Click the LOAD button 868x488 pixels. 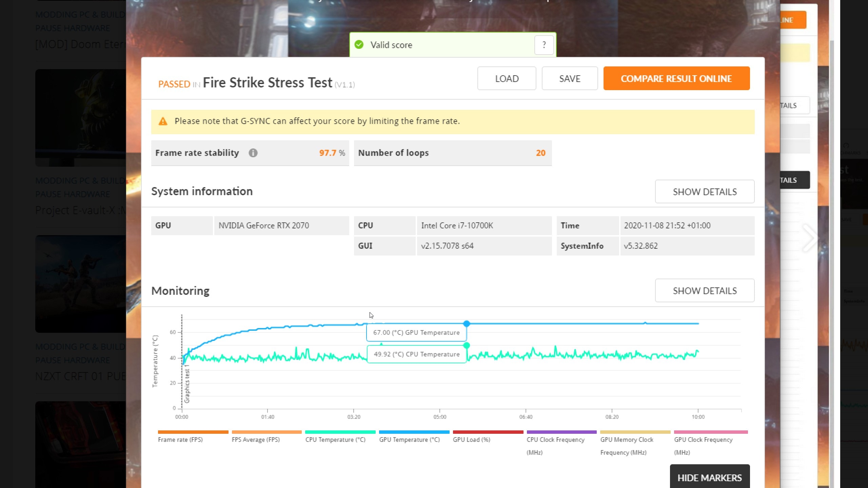pyautogui.click(x=507, y=78)
